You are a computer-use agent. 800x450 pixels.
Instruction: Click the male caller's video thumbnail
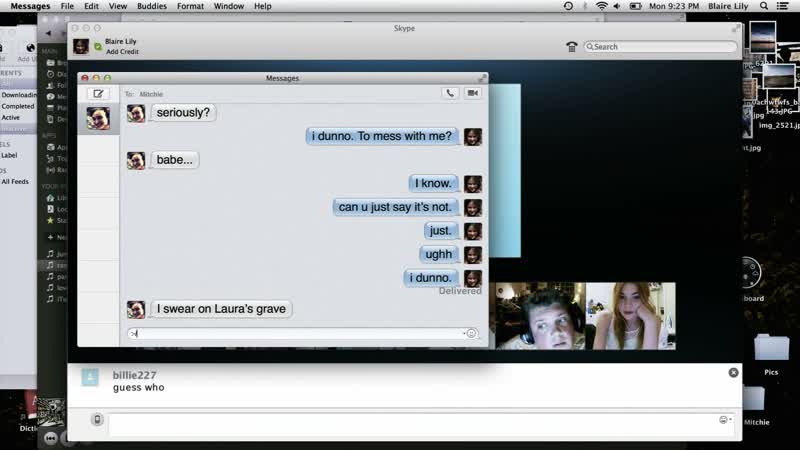(540, 316)
